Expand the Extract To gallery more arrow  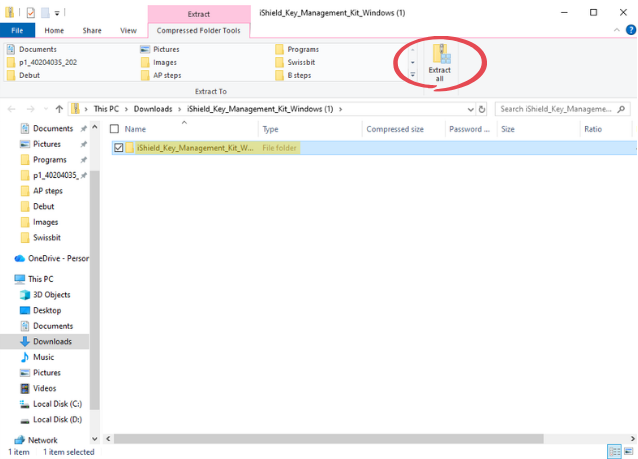413,75
